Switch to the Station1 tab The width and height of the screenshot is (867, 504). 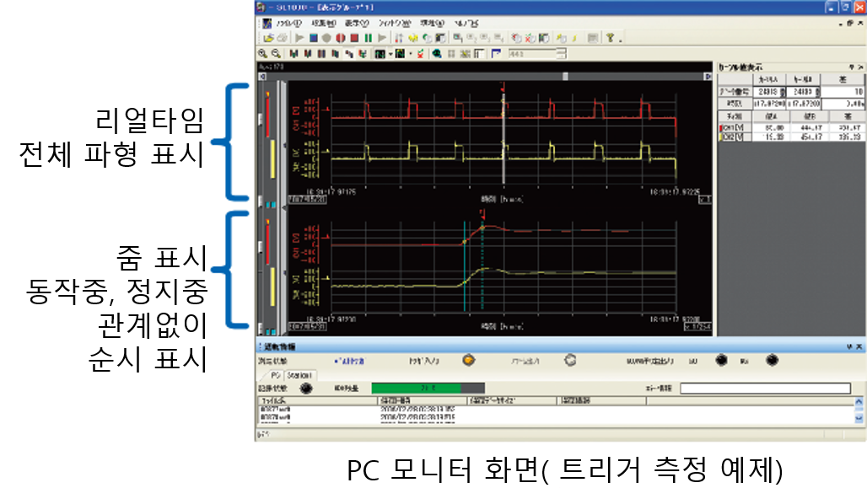299,375
